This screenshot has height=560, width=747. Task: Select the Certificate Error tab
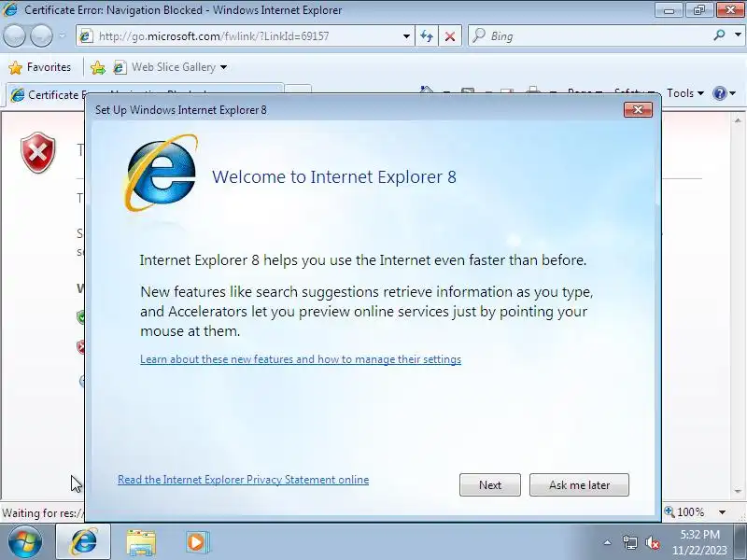(x=143, y=95)
